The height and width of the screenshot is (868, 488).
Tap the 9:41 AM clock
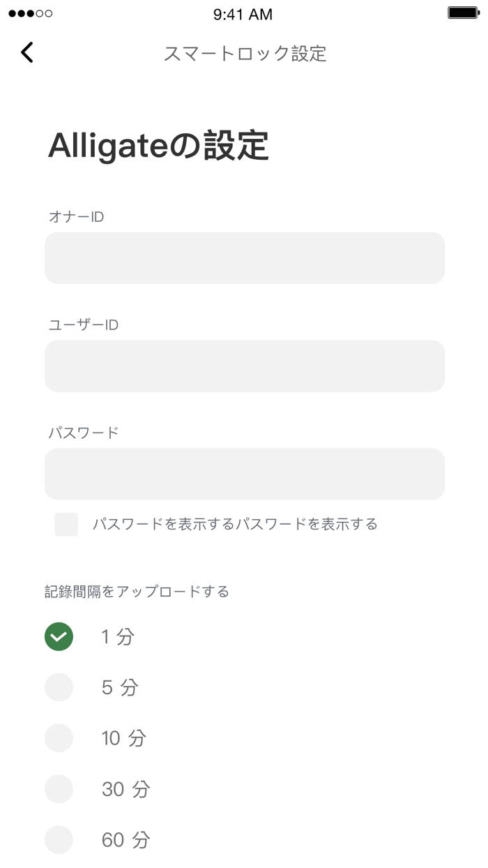click(243, 14)
